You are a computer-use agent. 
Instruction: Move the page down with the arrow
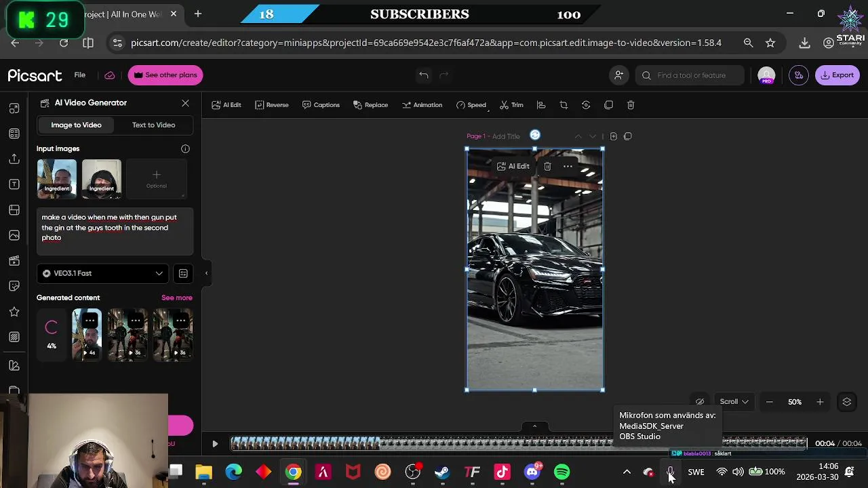tap(593, 136)
